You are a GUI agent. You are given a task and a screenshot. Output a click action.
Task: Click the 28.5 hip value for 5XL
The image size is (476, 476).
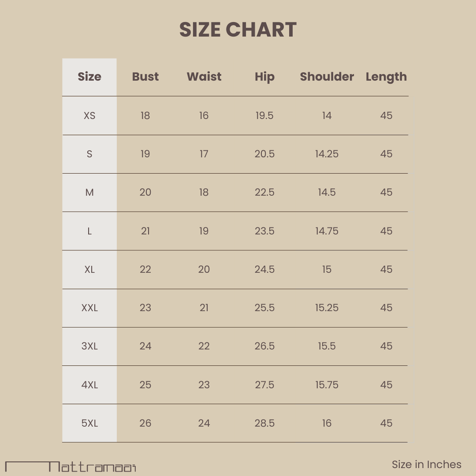coord(264,423)
